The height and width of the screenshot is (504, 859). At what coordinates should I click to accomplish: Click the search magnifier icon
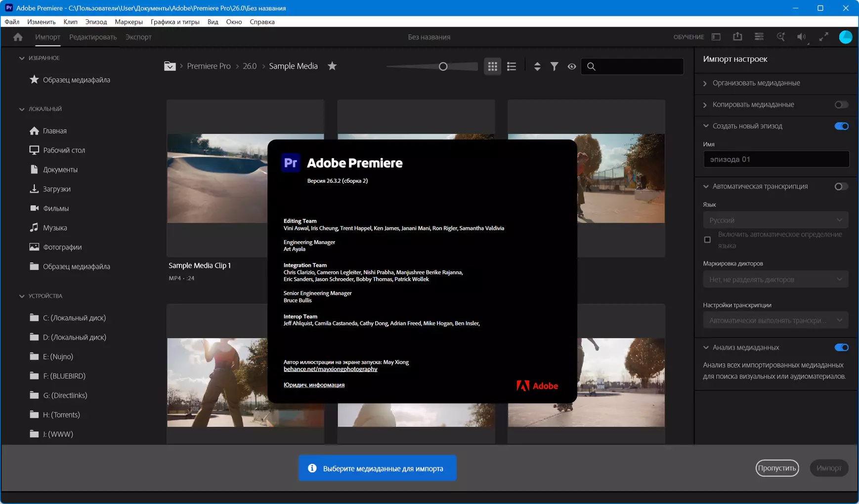click(x=591, y=66)
